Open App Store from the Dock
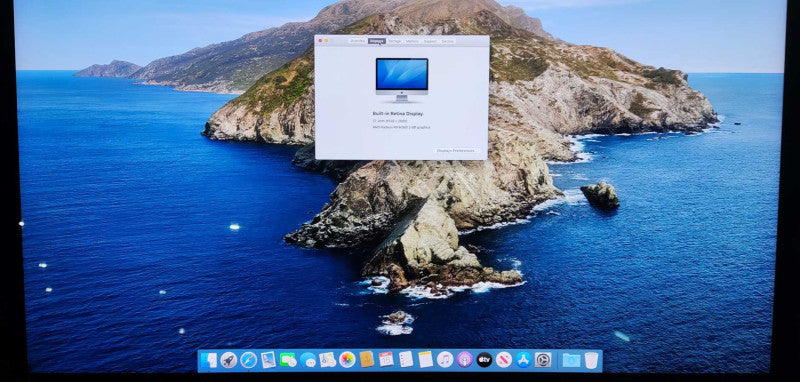800x382 pixels. coord(523,360)
